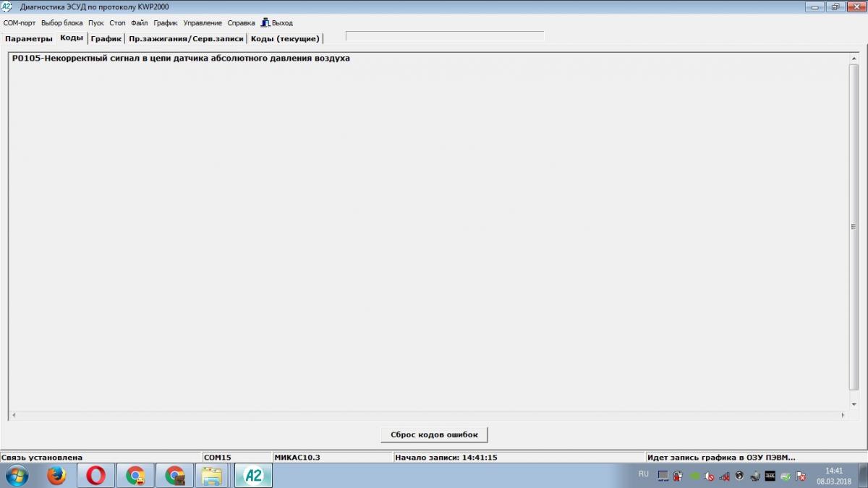Switch to the Параметры tab
This screenshot has width=868, height=488.
pyautogui.click(x=29, y=39)
